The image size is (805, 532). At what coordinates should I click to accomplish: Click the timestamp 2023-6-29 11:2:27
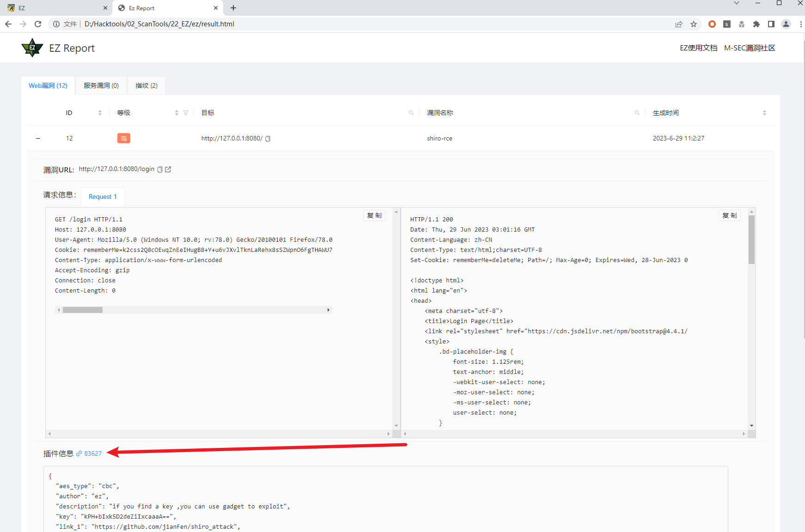click(678, 138)
